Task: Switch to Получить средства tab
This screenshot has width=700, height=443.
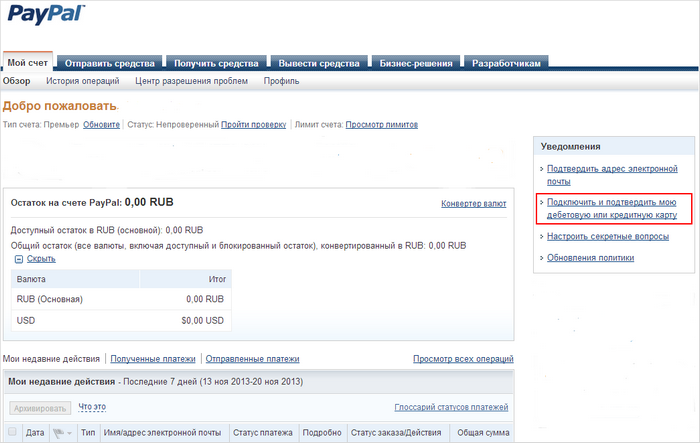Action: (x=216, y=63)
